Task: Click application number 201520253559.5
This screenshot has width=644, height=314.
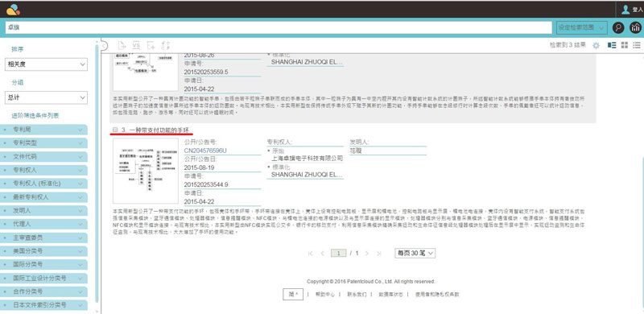Action: [206, 72]
